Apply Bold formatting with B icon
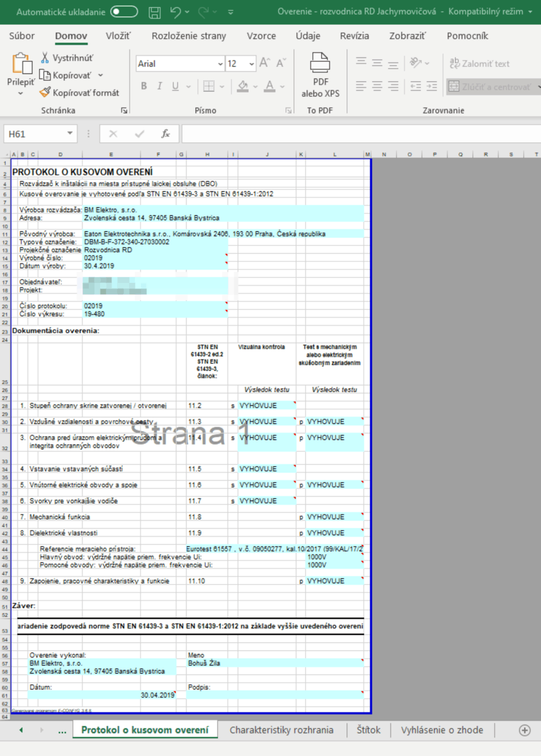 (x=144, y=86)
